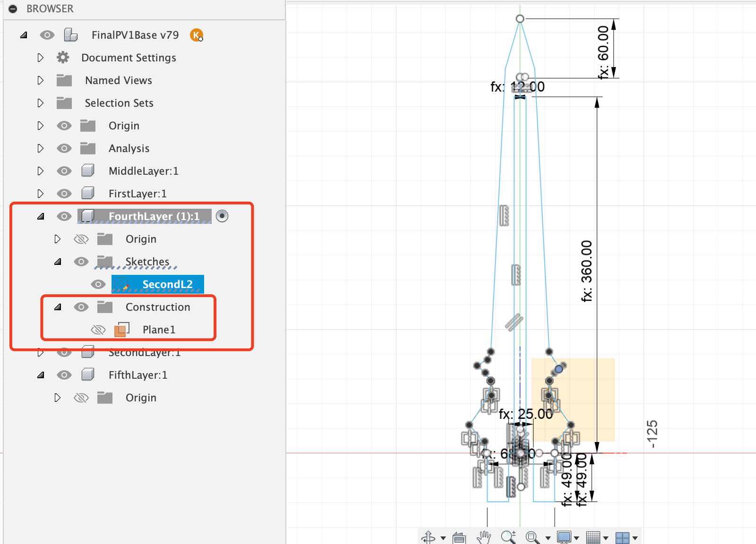Collapse the FifthLayer:1 node
This screenshot has width=756, height=544.
pyautogui.click(x=41, y=375)
